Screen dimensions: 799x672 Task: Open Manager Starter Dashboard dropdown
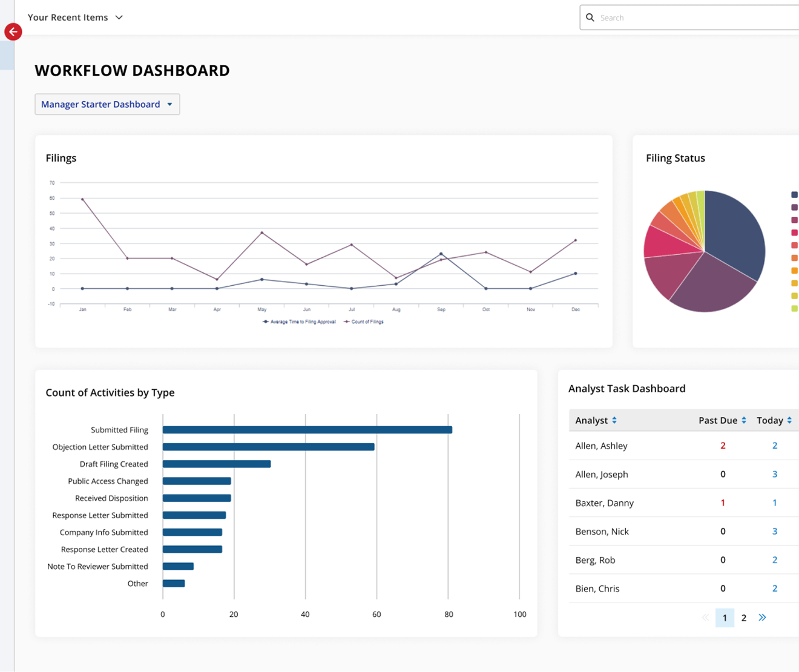107,104
